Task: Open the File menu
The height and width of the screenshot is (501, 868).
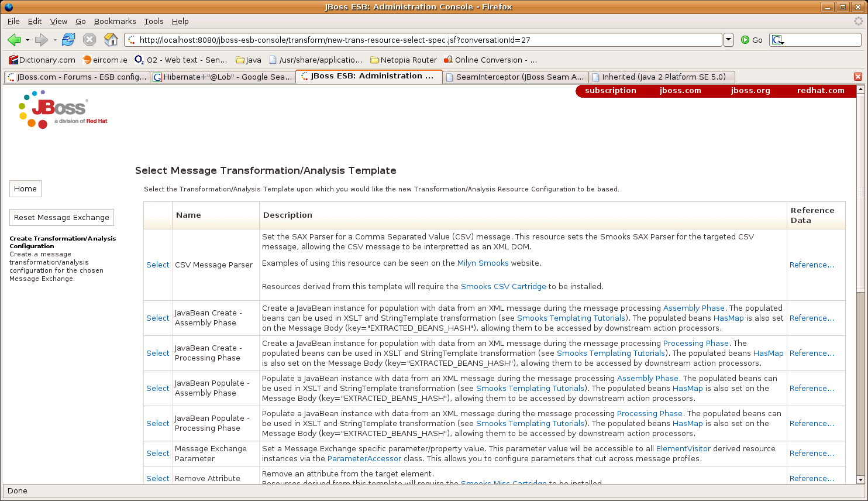Action: [13, 21]
